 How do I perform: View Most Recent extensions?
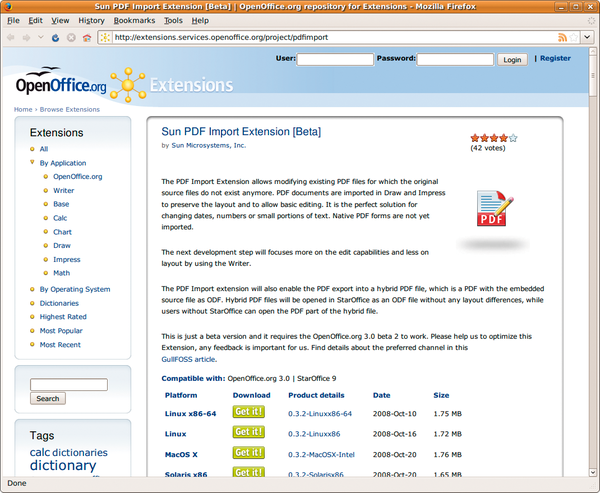tap(60, 344)
